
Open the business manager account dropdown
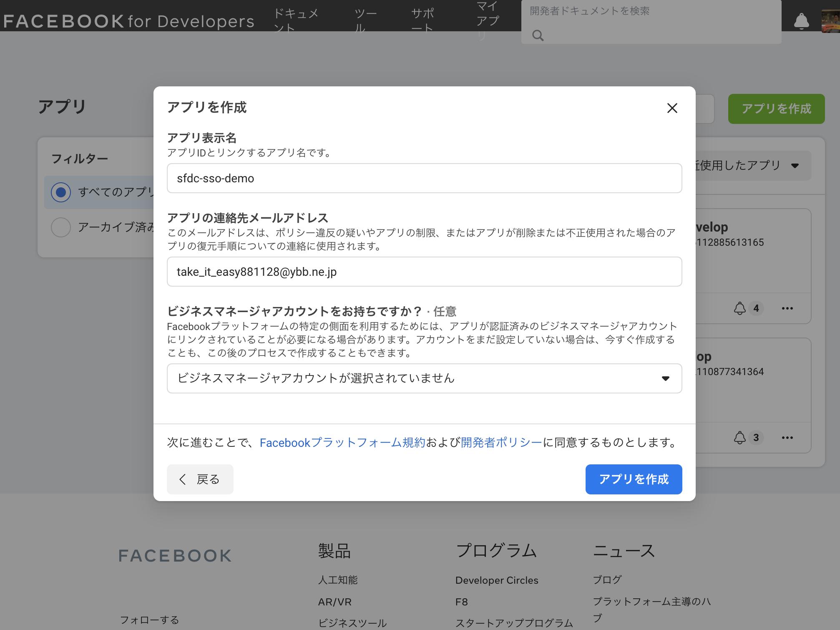point(424,378)
